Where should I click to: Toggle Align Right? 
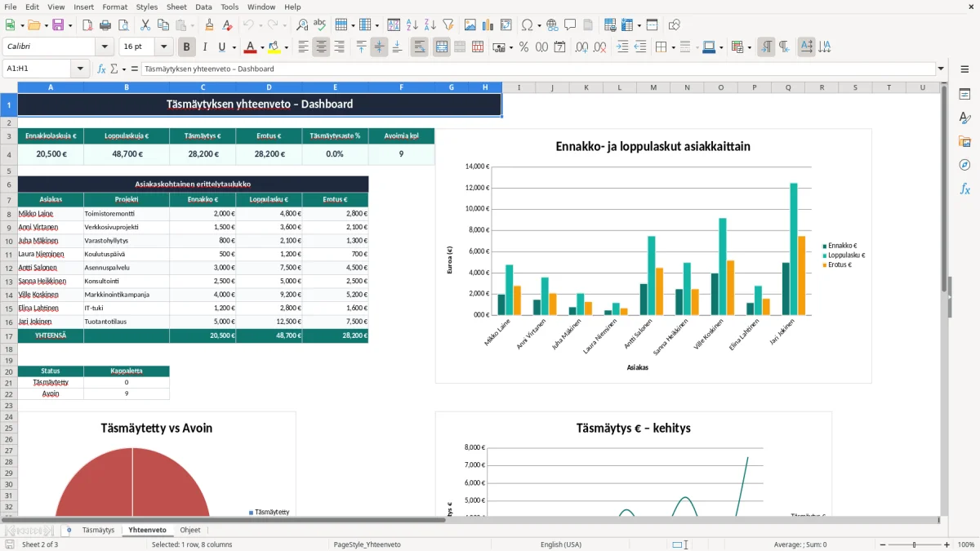pos(339,47)
